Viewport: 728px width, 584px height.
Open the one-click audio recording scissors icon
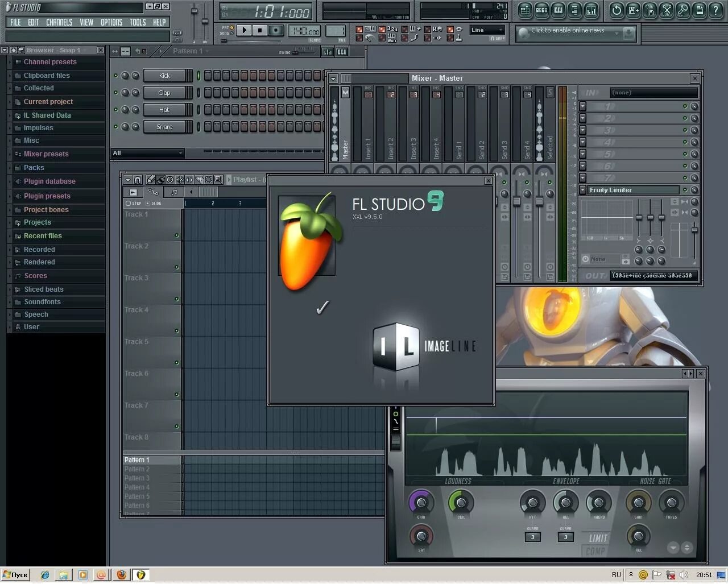pos(666,10)
